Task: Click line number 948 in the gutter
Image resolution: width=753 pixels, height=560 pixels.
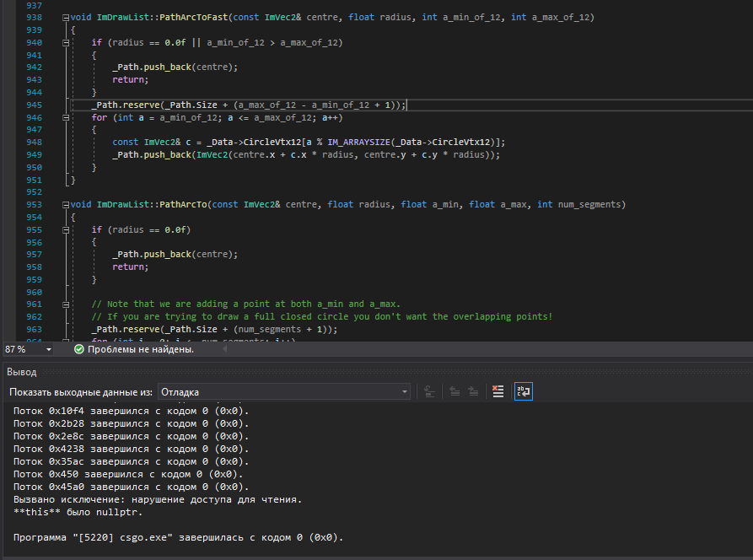Action: point(34,143)
